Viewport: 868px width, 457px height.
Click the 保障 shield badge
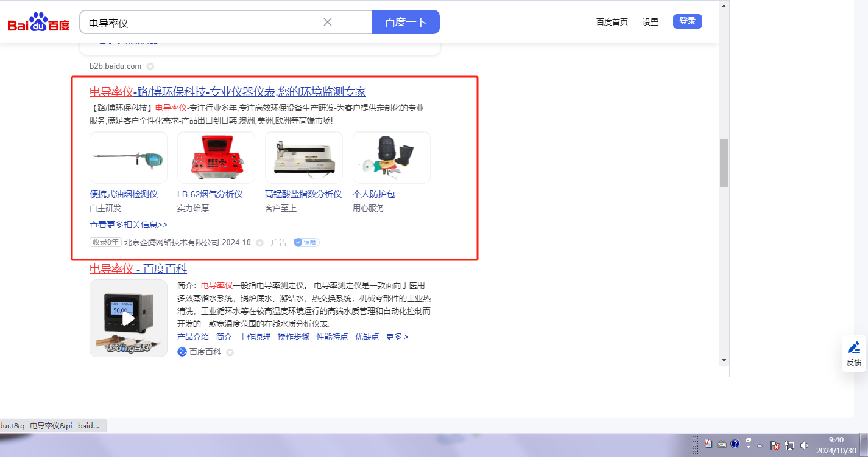pos(306,242)
